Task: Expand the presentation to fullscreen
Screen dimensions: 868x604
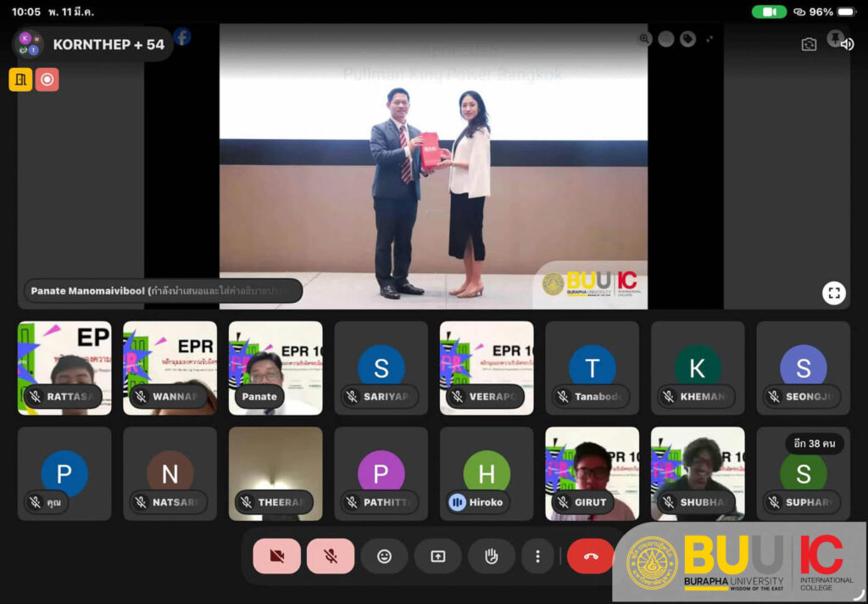Action: 834,293
